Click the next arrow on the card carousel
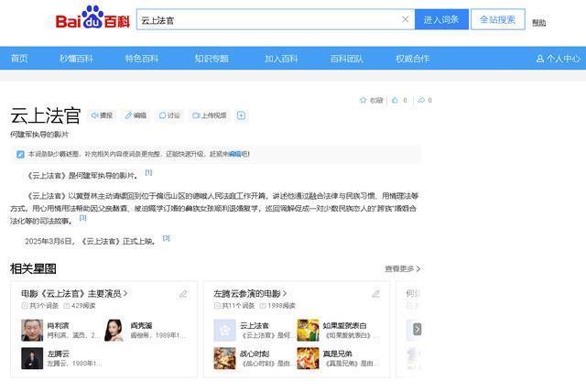The width and height of the screenshot is (586, 392). coord(418,329)
